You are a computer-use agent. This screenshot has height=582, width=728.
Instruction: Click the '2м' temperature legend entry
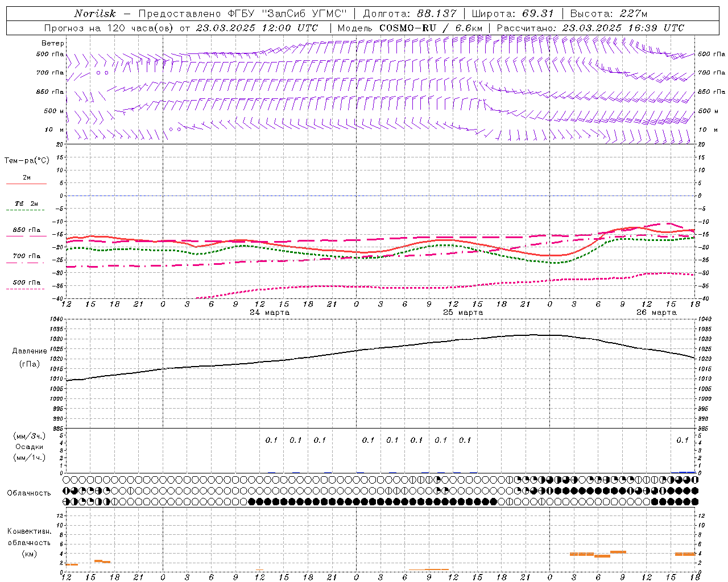(27, 177)
